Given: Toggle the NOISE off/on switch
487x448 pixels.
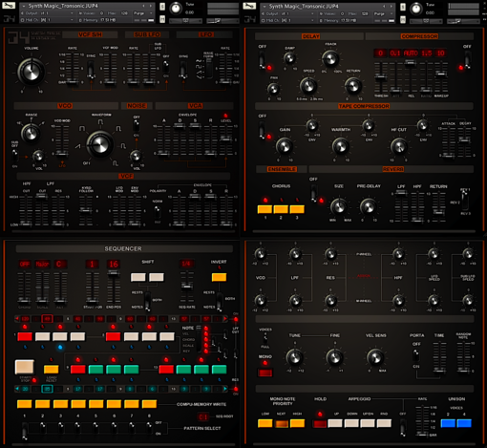Looking at the screenshot, I should tap(136, 126).
